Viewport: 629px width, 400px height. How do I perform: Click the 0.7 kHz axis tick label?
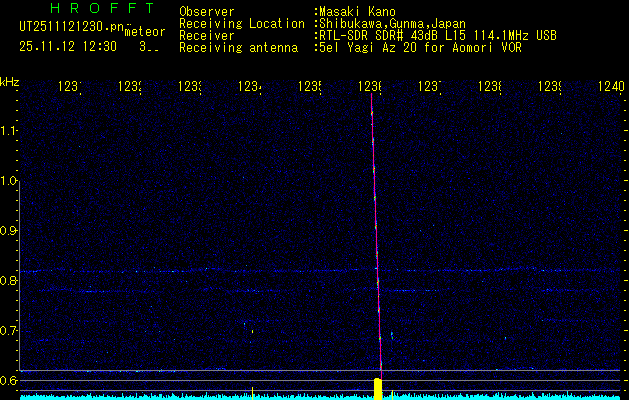(x=9, y=330)
